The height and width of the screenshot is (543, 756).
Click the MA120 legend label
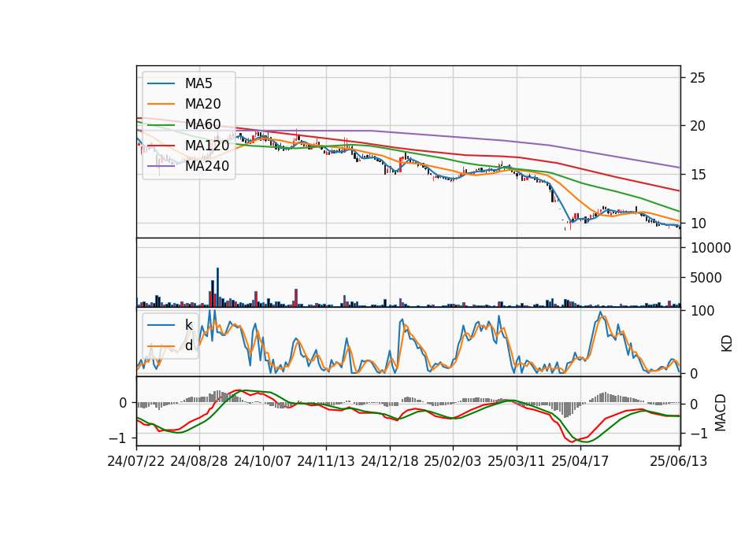coord(207,146)
